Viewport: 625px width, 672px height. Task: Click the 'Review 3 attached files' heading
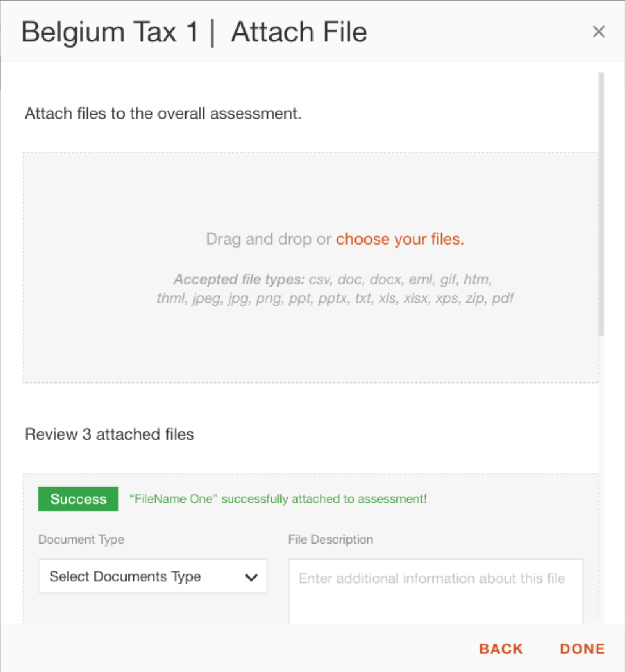109,435
